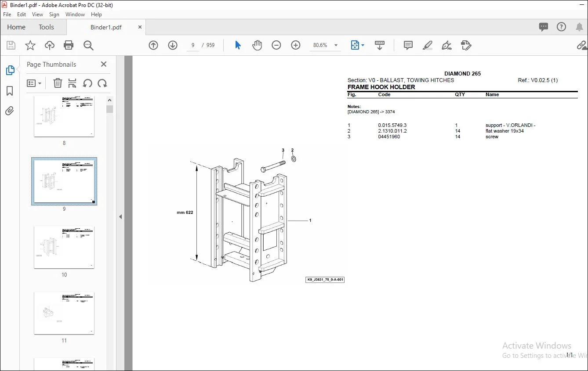Select page 11 thumbnail
The width and height of the screenshot is (588, 371).
pos(64,313)
